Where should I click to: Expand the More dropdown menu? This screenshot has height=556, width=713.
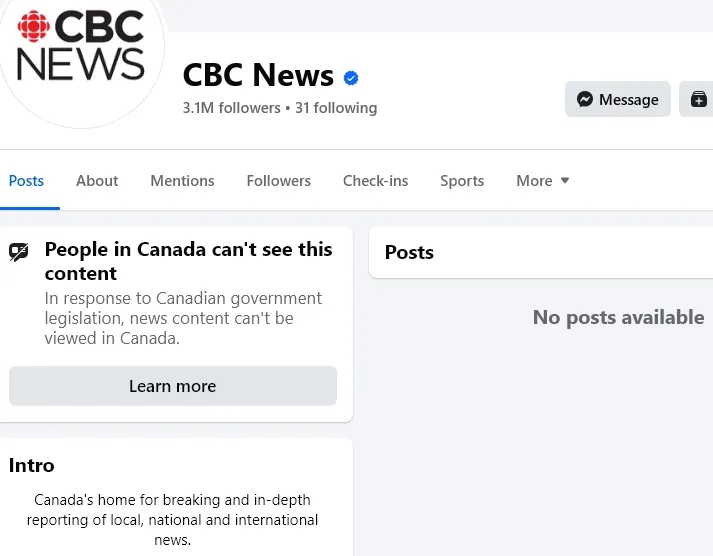[x=542, y=181]
